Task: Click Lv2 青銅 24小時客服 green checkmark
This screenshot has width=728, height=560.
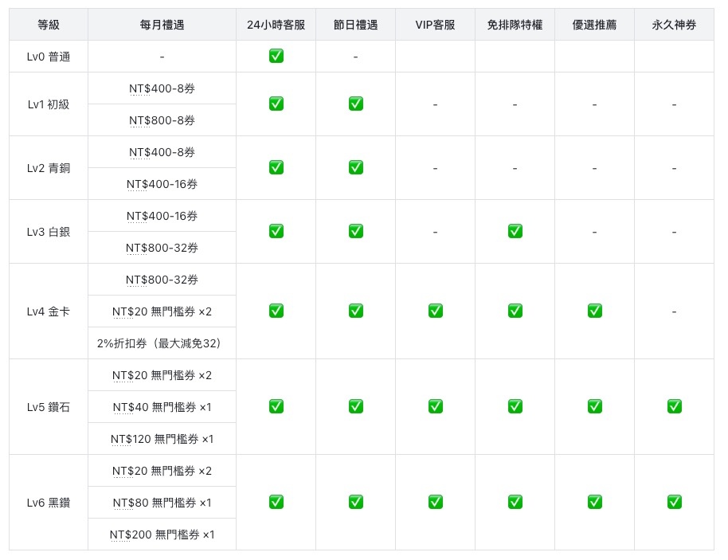Action: 276,167
